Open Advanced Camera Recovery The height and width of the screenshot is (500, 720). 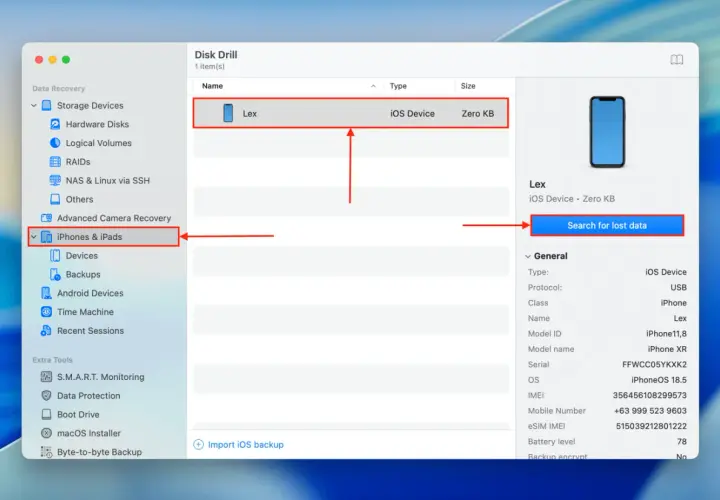[114, 218]
